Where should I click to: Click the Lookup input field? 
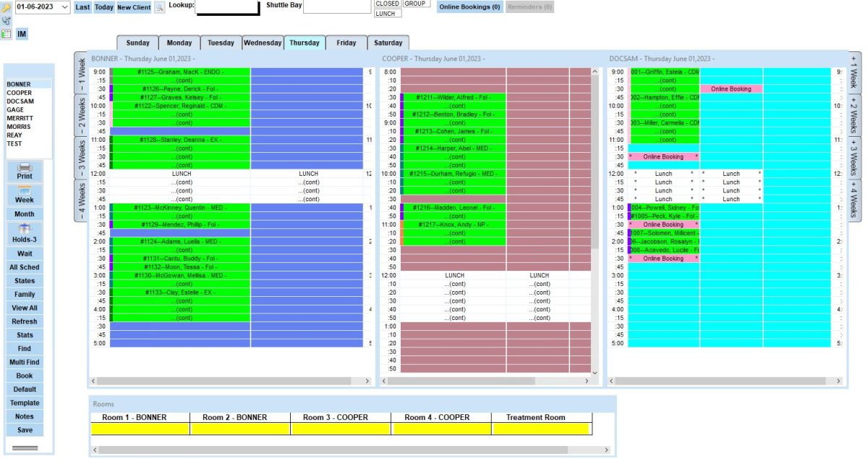[x=227, y=7]
